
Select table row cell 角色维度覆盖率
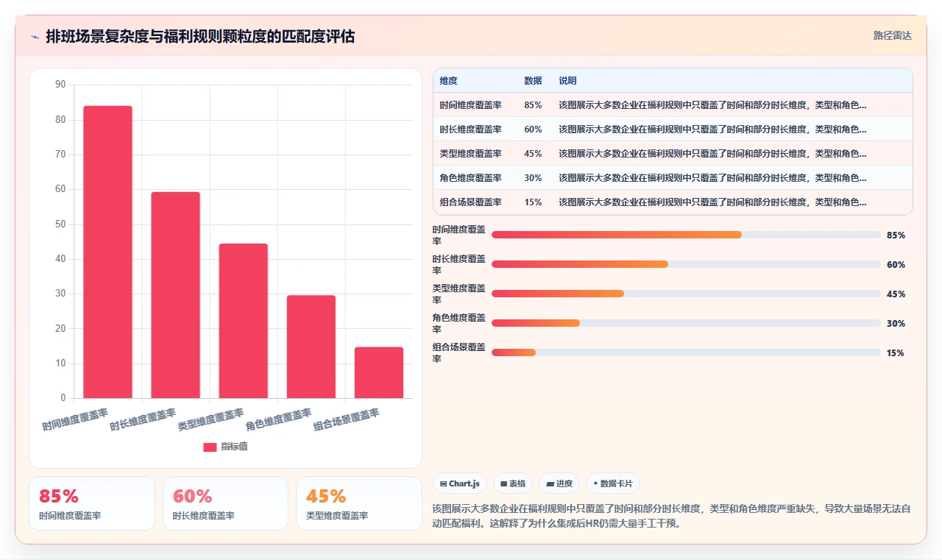[x=470, y=177]
